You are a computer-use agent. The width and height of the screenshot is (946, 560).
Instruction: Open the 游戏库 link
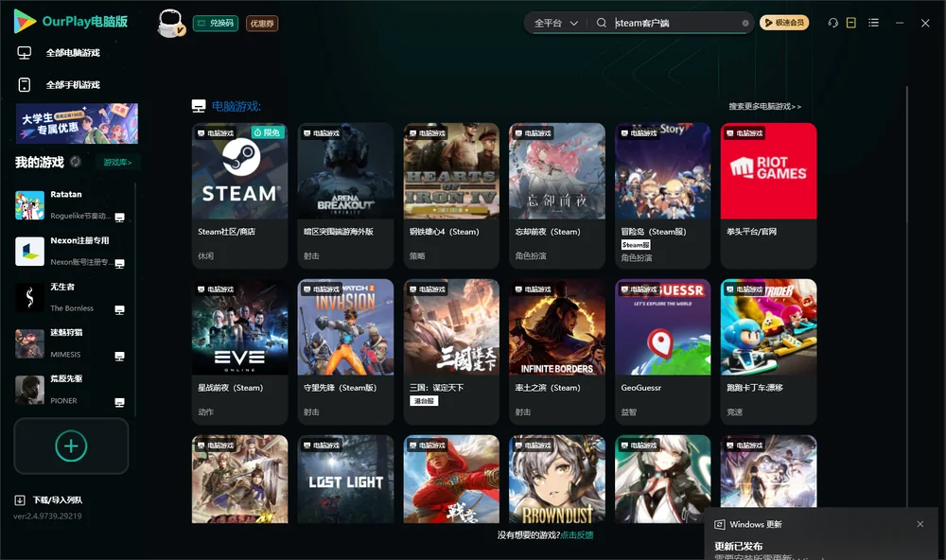pos(117,163)
